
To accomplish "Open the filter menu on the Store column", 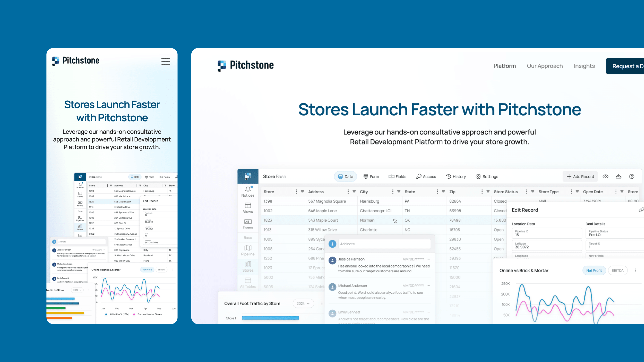I will click(302, 191).
